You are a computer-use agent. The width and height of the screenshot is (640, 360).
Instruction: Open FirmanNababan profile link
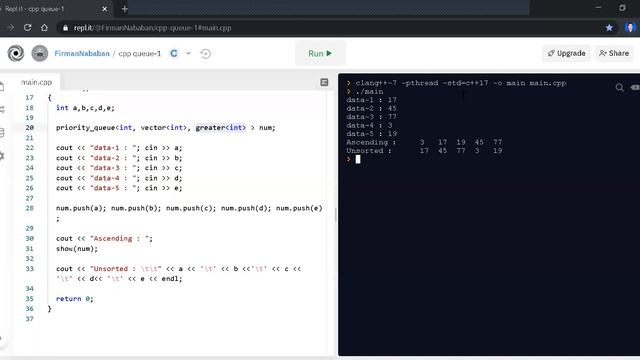pos(82,53)
